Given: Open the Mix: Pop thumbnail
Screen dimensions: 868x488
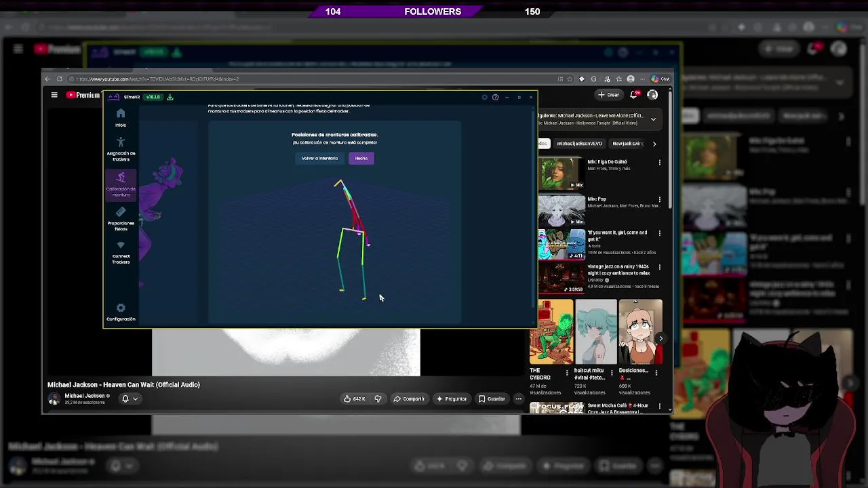Looking at the screenshot, I should tap(561, 210).
